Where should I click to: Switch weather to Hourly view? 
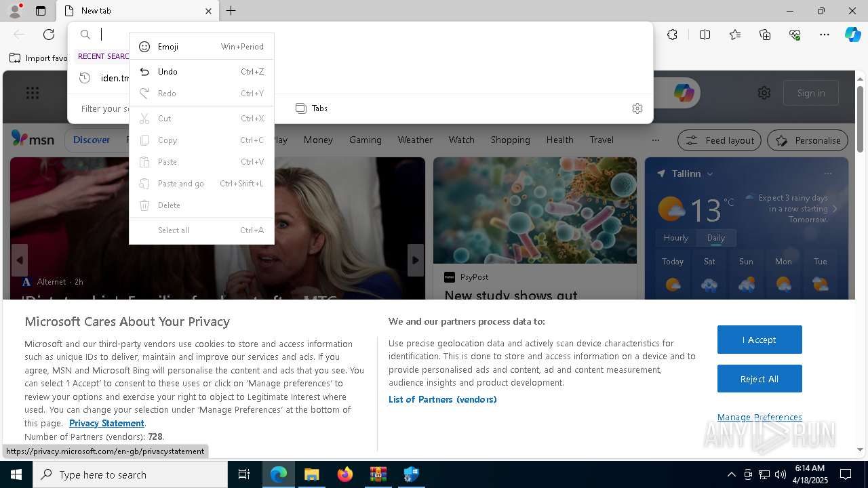675,238
